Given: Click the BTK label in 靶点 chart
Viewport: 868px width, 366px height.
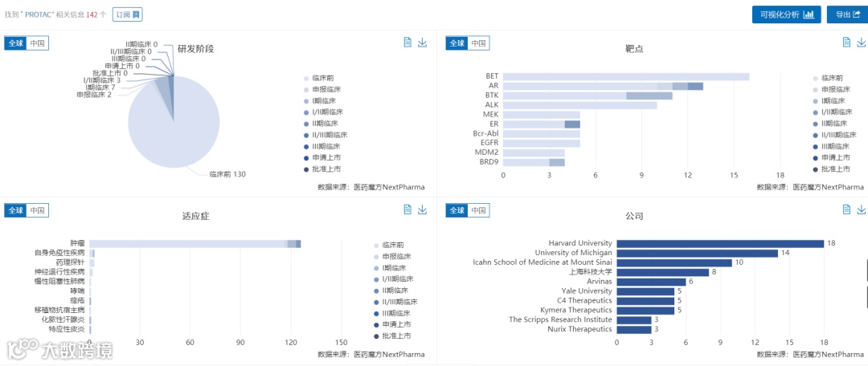Looking at the screenshot, I should pos(492,95).
